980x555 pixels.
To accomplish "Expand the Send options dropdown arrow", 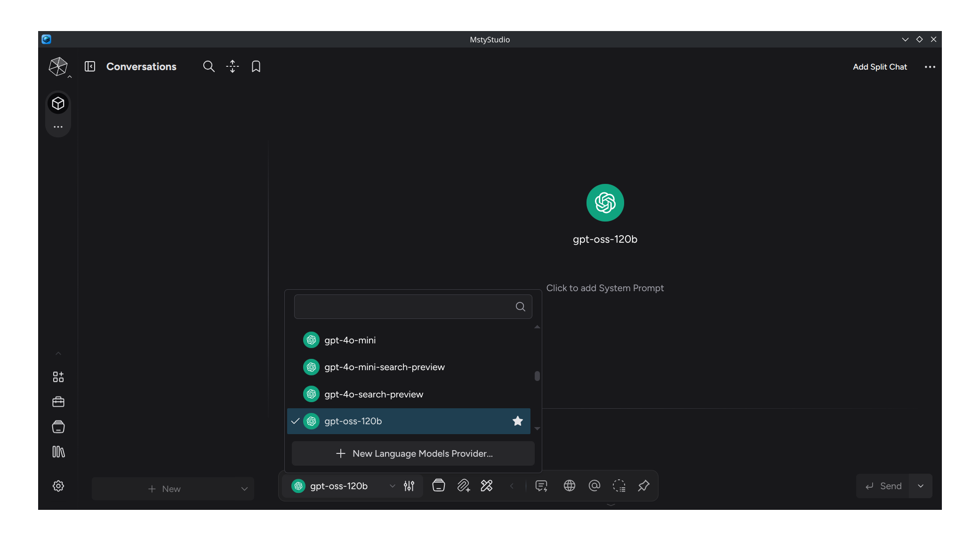I will pos(921,486).
